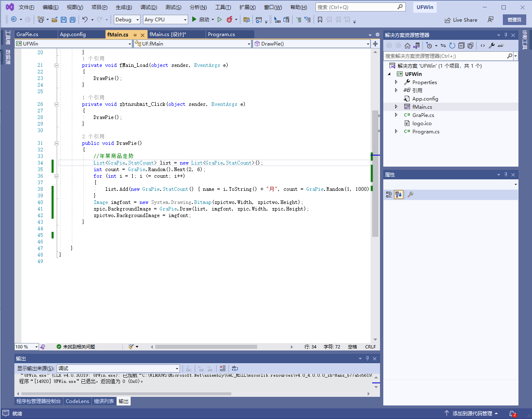Image resolution: width=532 pixels, height=419 pixels.
Task: Focus the 搜索 (Ctrl+Q) search box
Action: pos(361,7)
